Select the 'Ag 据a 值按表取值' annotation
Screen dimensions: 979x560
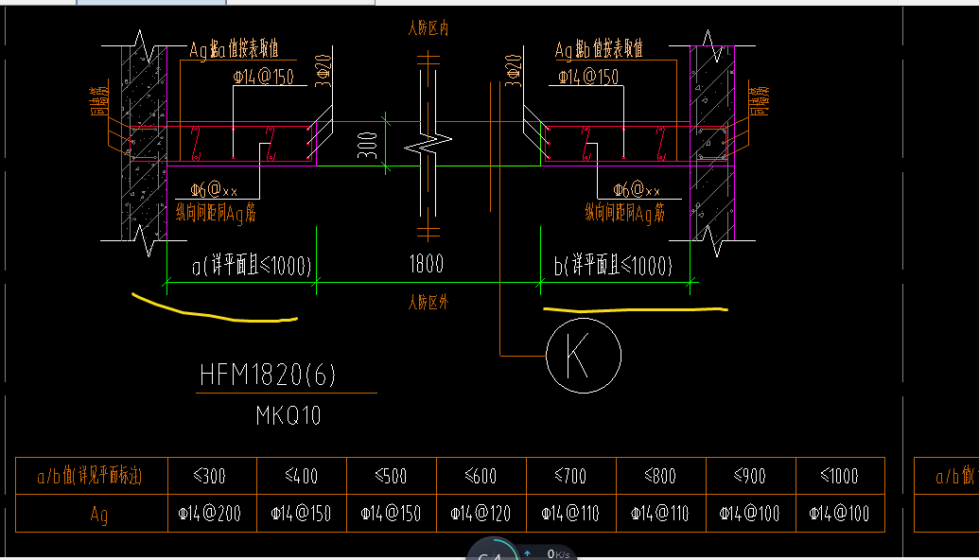click(x=234, y=49)
